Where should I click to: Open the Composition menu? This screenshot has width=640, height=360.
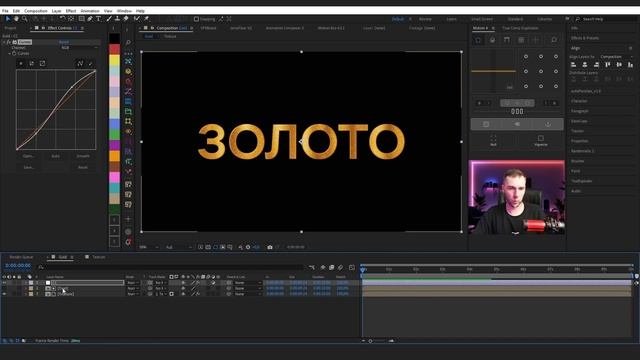tap(36, 11)
